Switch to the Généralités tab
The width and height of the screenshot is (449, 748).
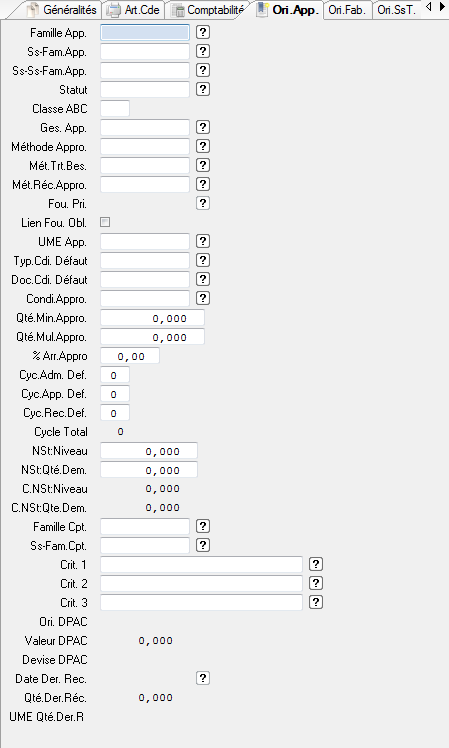62,10
